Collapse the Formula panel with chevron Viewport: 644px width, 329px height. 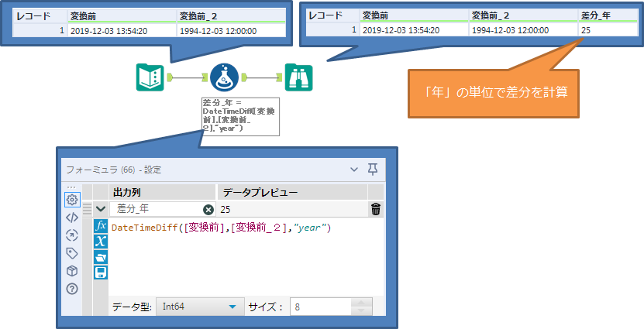[x=354, y=170]
